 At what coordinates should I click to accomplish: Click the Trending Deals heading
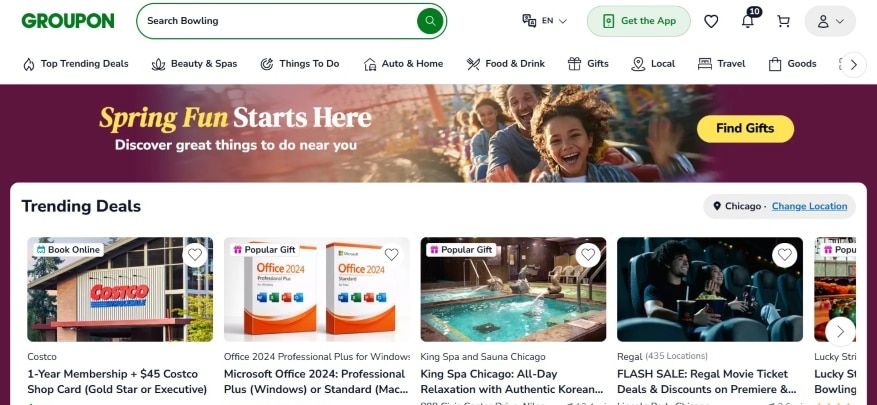(x=81, y=206)
